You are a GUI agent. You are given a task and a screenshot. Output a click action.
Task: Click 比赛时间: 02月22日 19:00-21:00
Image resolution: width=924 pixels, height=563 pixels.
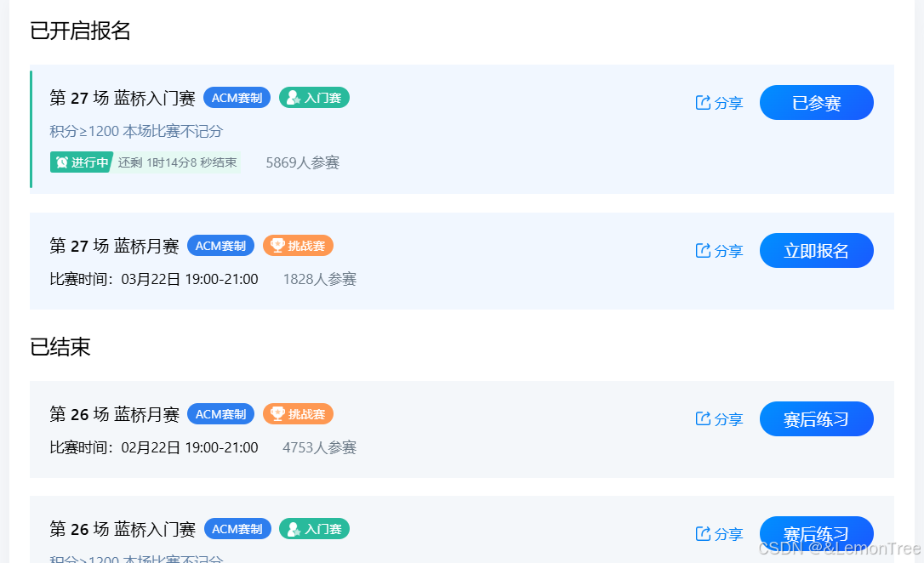[x=154, y=447]
